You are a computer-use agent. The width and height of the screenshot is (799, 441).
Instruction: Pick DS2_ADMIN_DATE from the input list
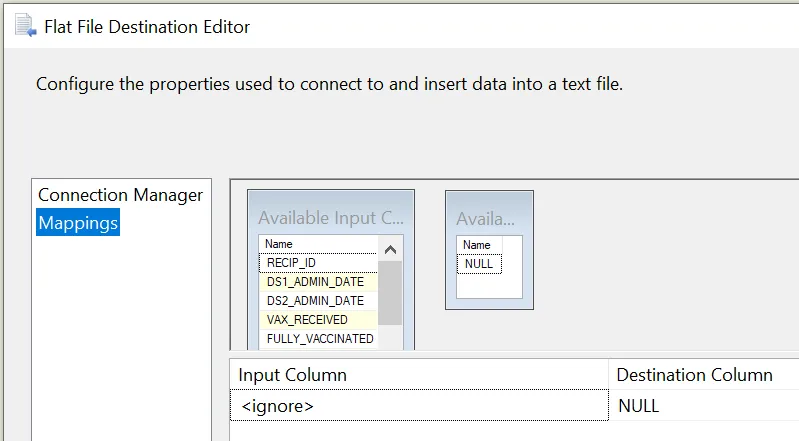pyautogui.click(x=315, y=301)
